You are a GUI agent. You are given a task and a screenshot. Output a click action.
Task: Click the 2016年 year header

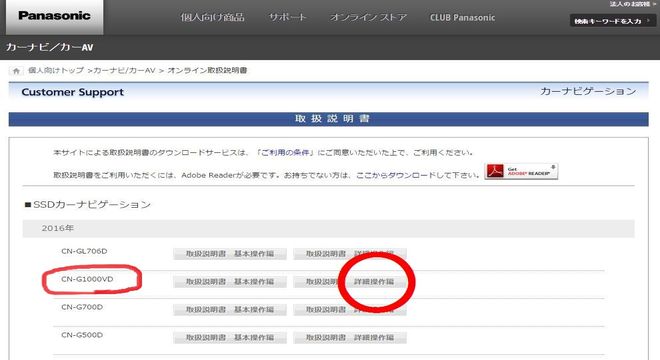point(328,228)
